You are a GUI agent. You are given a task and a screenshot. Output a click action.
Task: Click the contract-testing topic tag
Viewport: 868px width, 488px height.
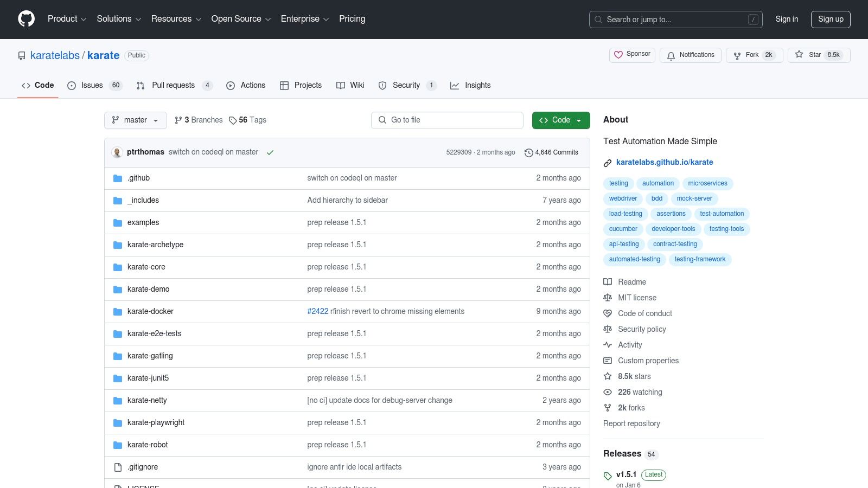pyautogui.click(x=675, y=245)
